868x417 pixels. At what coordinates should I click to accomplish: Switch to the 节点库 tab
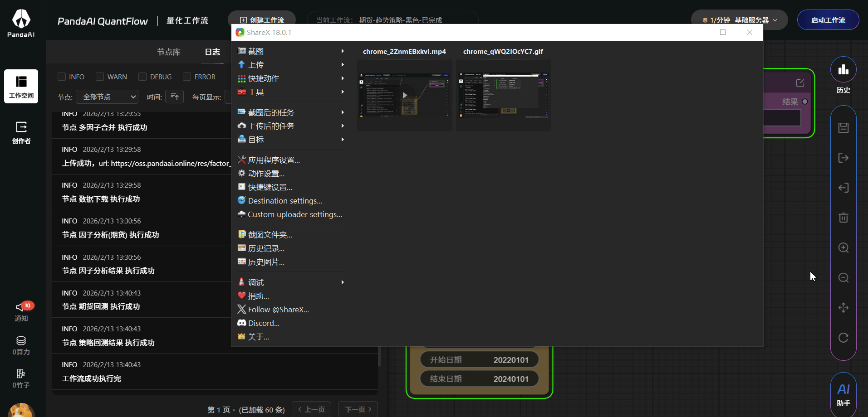click(169, 52)
